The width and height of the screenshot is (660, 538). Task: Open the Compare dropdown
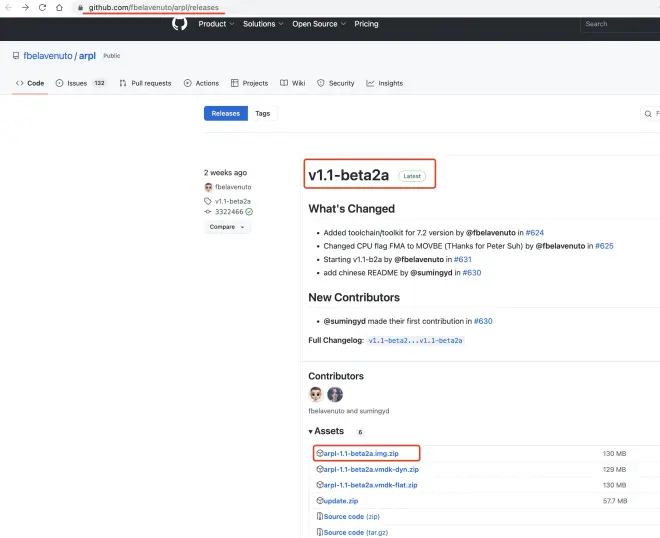227,227
